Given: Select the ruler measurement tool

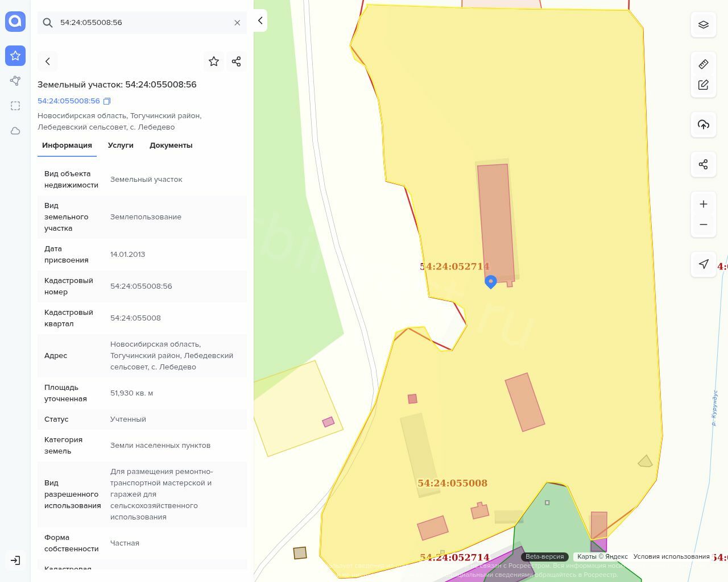Looking at the screenshot, I should pyautogui.click(x=704, y=64).
